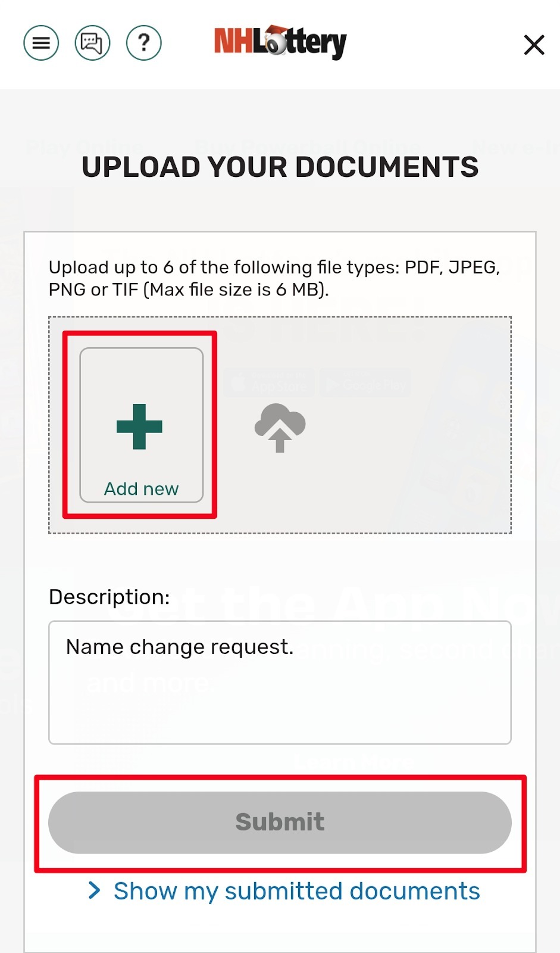Click the gray cloud upload icon

click(x=279, y=428)
